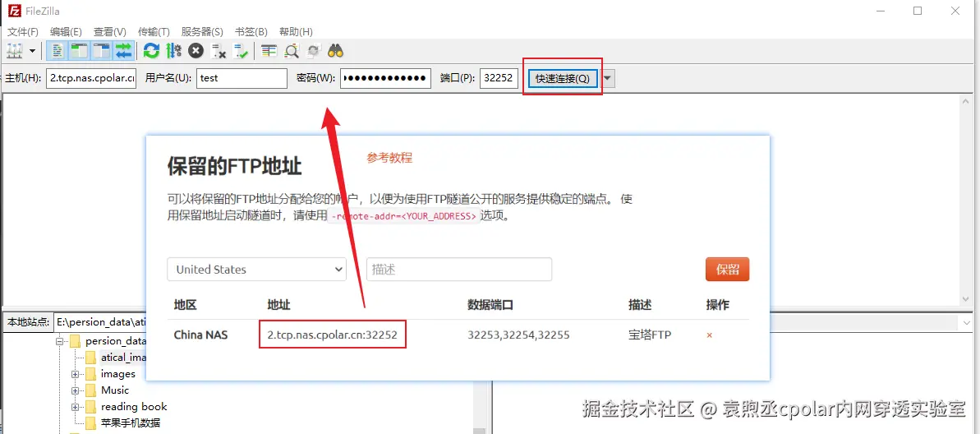Image resolution: width=980 pixels, height=434 pixels.
Task: Click the 密码 password field
Action: (x=385, y=78)
